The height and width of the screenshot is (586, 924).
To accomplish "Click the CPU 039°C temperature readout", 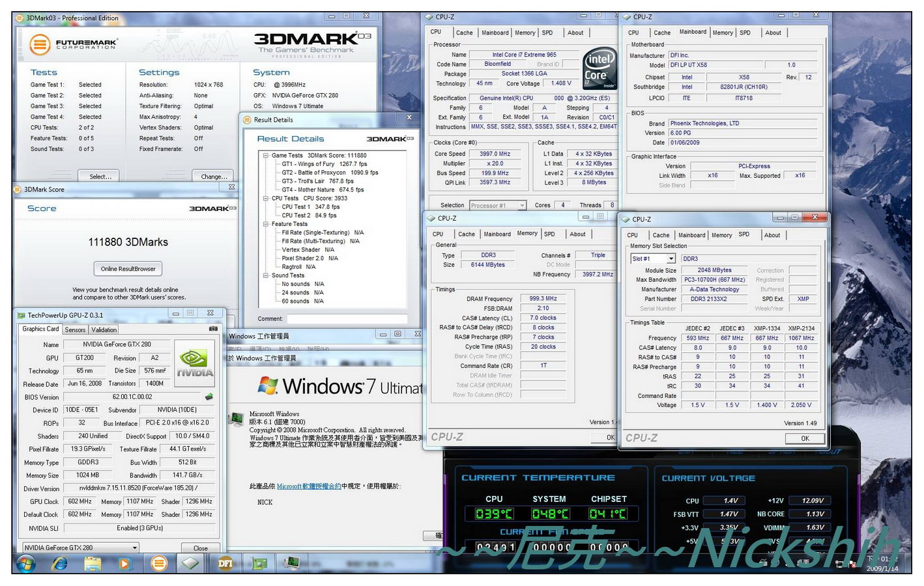I will (x=494, y=514).
